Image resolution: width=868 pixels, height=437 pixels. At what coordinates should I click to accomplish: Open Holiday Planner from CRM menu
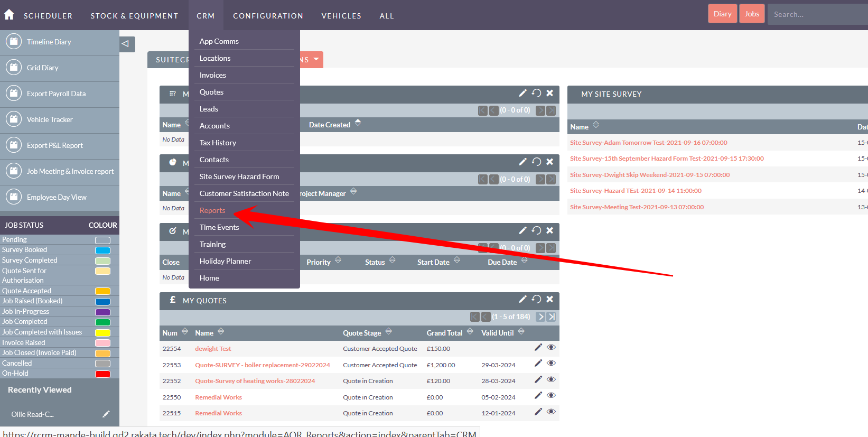tap(225, 261)
